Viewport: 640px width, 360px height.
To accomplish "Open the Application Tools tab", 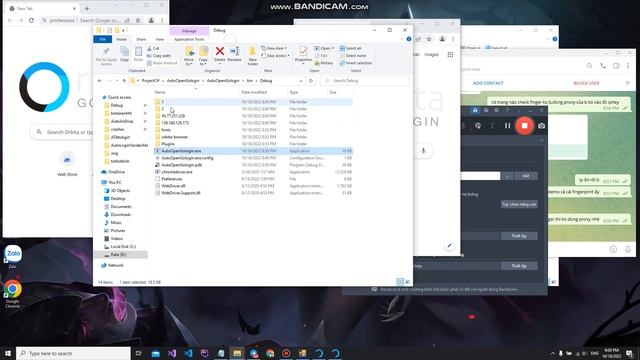I will pyautogui.click(x=189, y=39).
